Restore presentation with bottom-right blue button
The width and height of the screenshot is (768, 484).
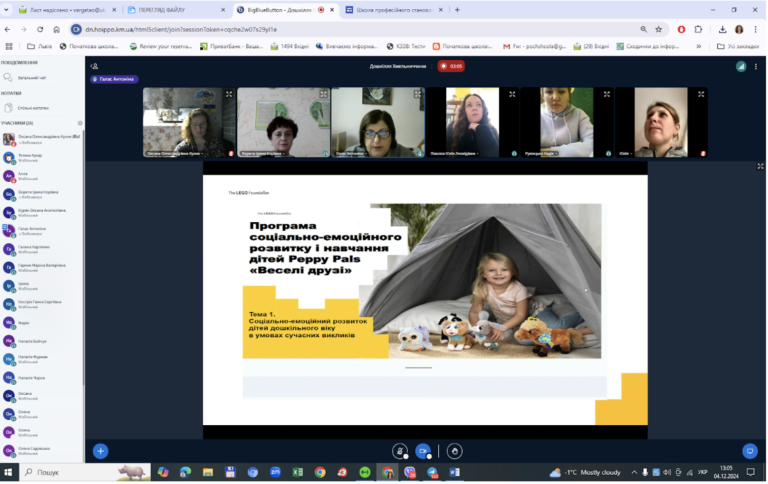tap(749, 451)
